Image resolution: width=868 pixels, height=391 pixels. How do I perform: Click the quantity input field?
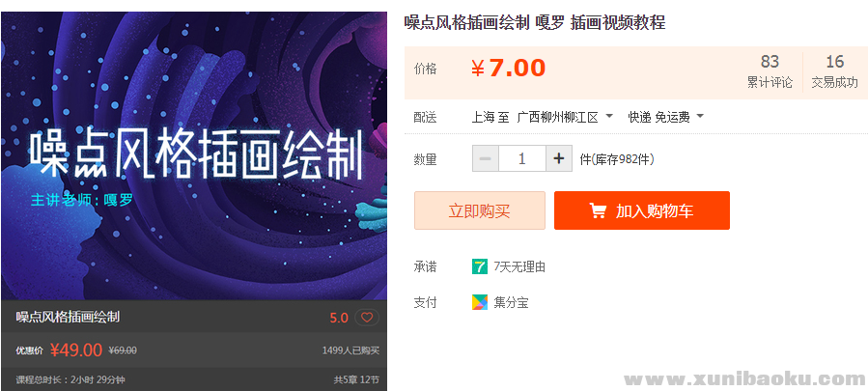[522, 158]
